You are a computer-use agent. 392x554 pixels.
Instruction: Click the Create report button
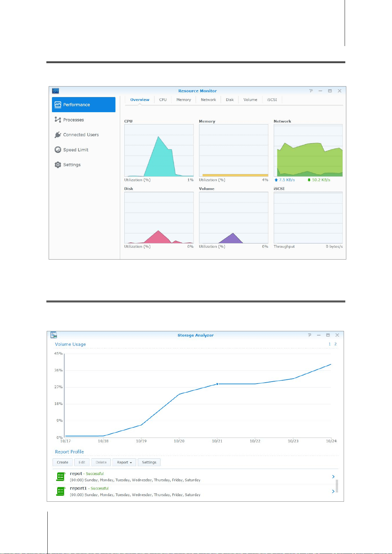pyautogui.click(x=62, y=462)
